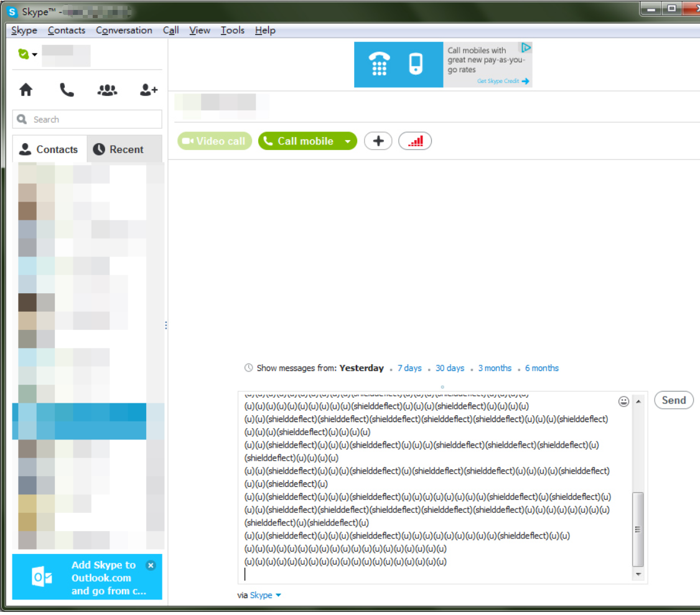Open the dial pad phone icon
Viewport: 700px width, 615px height.
click(67, 90)
